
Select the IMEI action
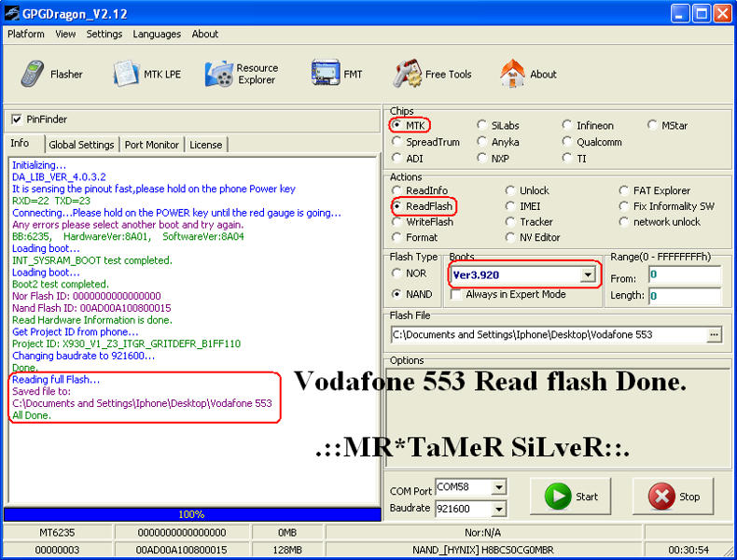pyautogui.click(x=510, y=206)
